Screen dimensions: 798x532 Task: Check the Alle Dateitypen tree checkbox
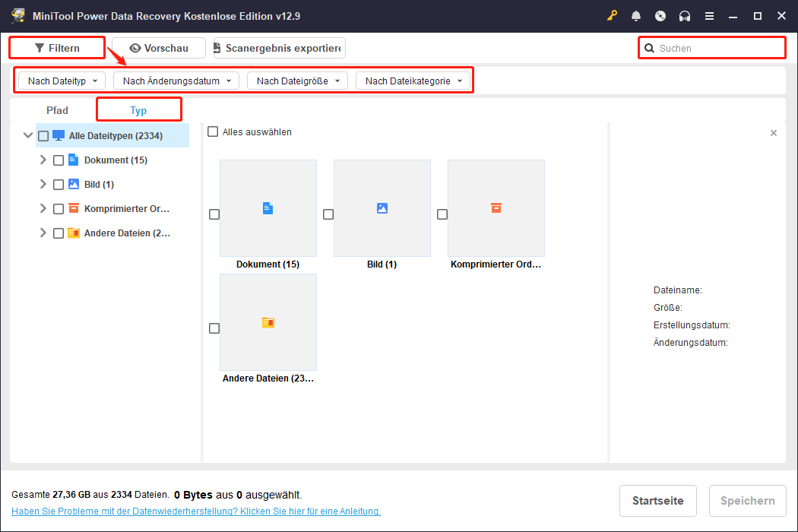(x=43, y=136)
